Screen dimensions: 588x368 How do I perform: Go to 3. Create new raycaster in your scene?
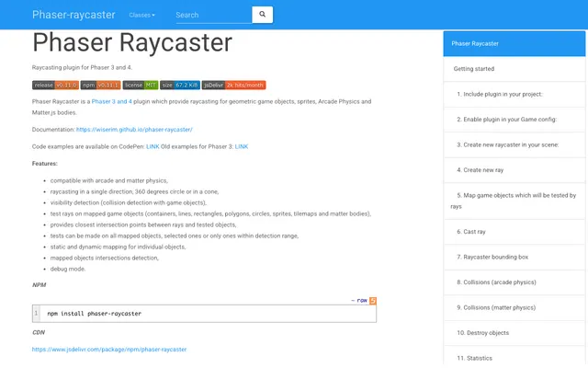coord(514,145)
